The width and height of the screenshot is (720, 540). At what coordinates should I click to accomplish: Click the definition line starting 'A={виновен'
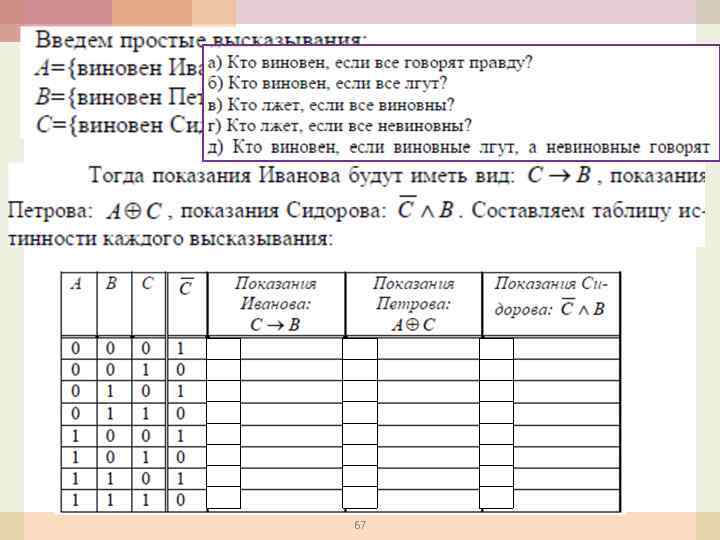click(x=119, y=68)
